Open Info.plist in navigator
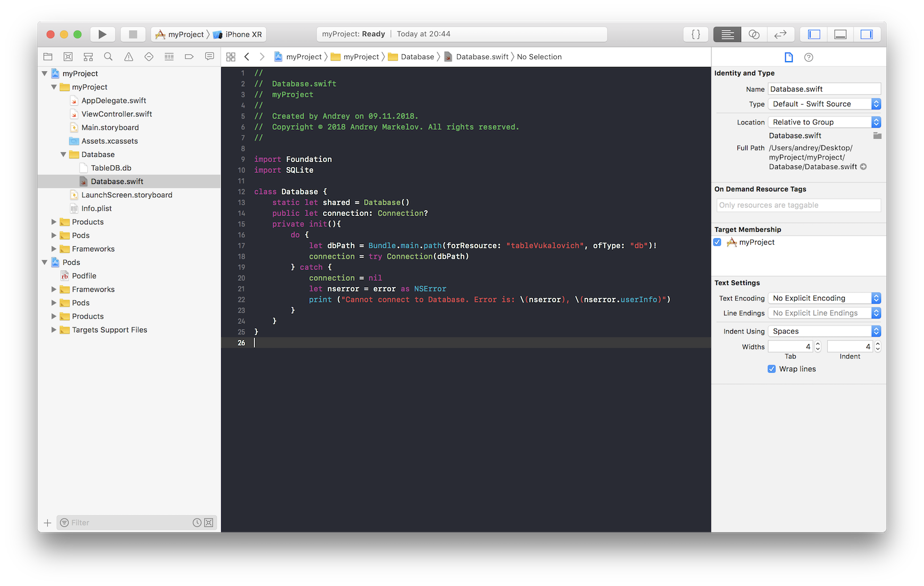Viewport: 924px width, 586px height. point(96,209)
